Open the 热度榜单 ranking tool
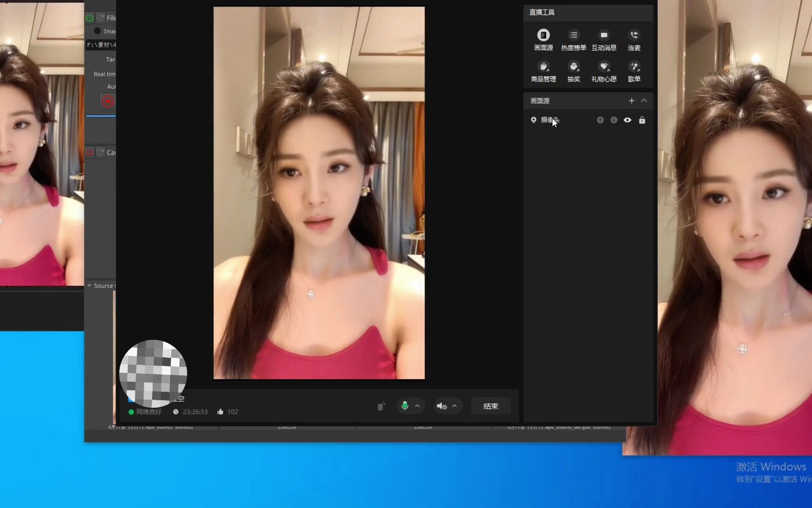Viewport: 812px width, 508px height. coord(574,40)
